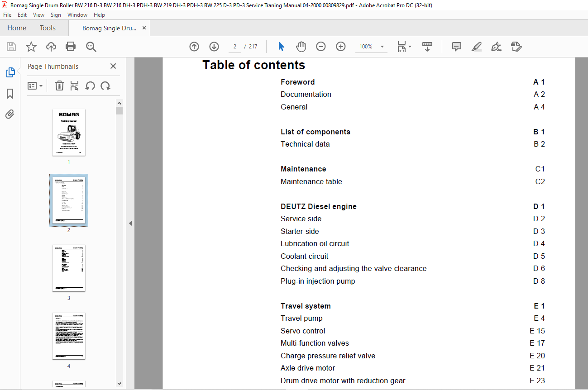This screenshot has width=588, height=390.
Task: Click the DEUTZ Diesel engine heading
Action: coord(319,206)
